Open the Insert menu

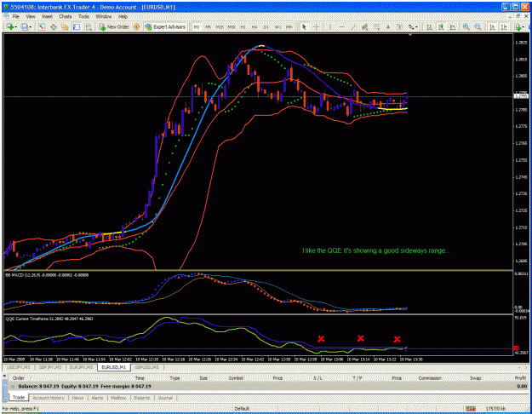(47, 16)
